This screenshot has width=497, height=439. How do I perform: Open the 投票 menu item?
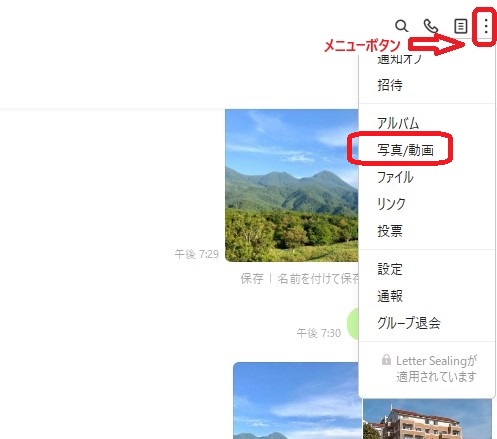click(x=390, y=231)
